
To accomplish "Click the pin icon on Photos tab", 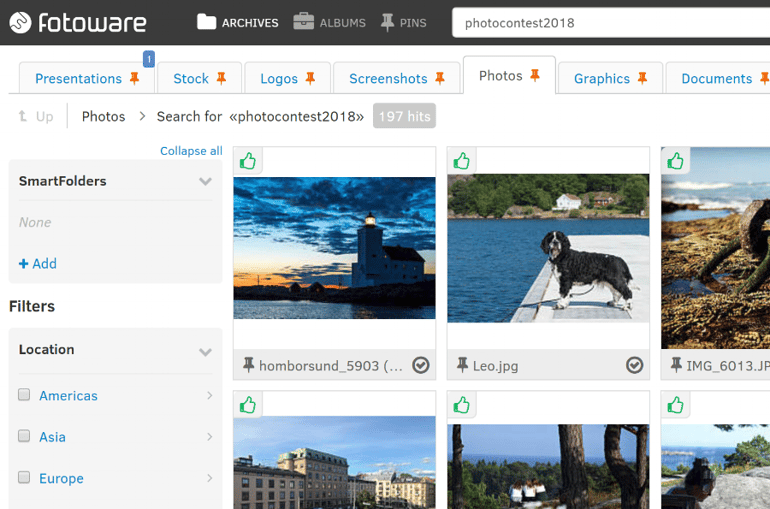I will (x=535, y=75).
